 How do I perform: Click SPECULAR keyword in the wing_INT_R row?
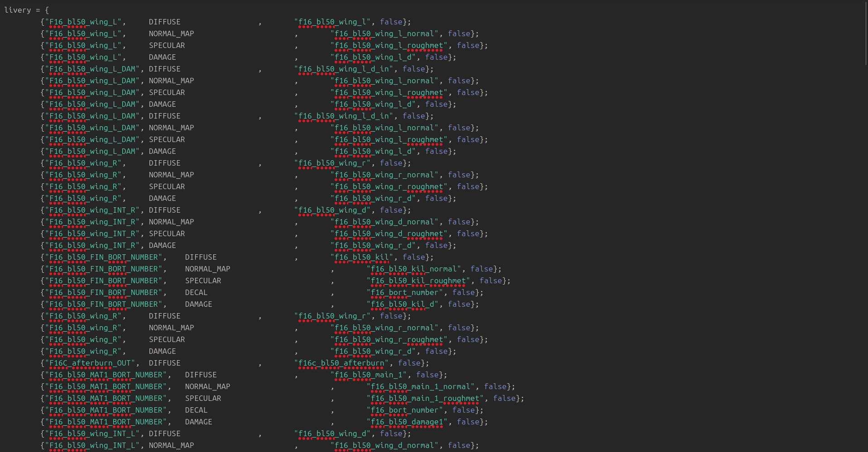(167, 233)
